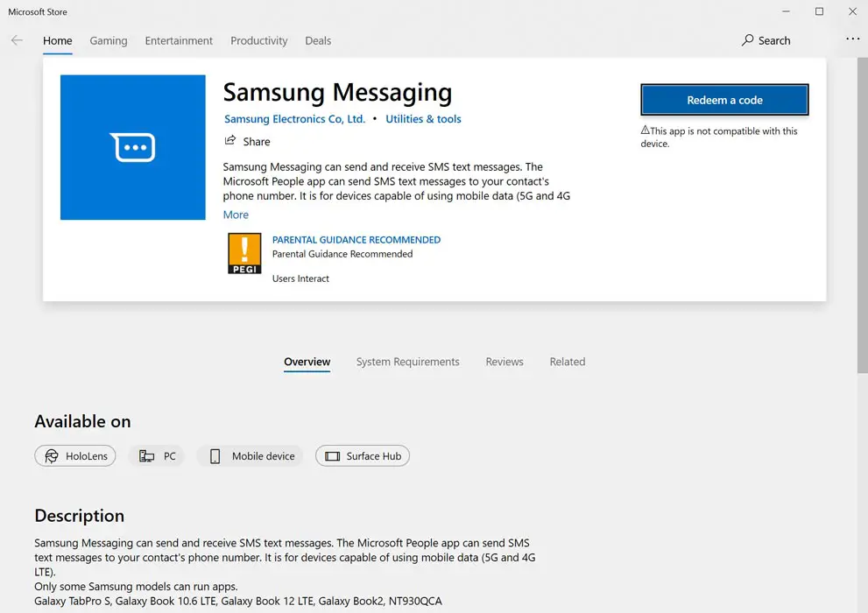
Task: Go to the Gaming tab
Action: pyautogui.click(x=109, y=40)
